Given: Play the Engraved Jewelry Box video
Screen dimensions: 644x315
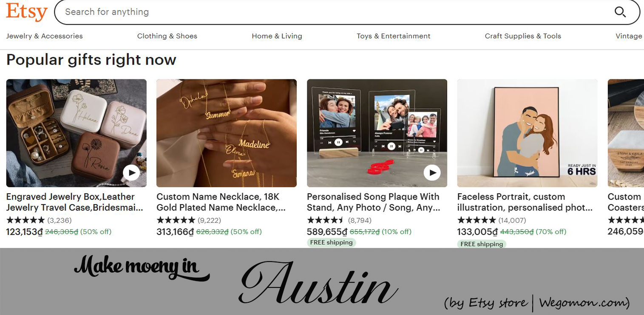Looking at the screenshot, I should point(131,173).
